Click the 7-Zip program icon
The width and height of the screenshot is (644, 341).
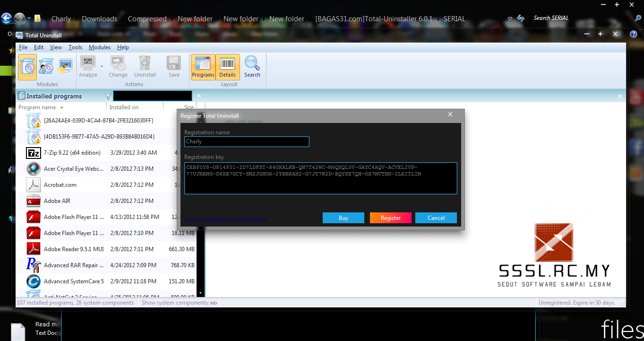tap(34, 153)
